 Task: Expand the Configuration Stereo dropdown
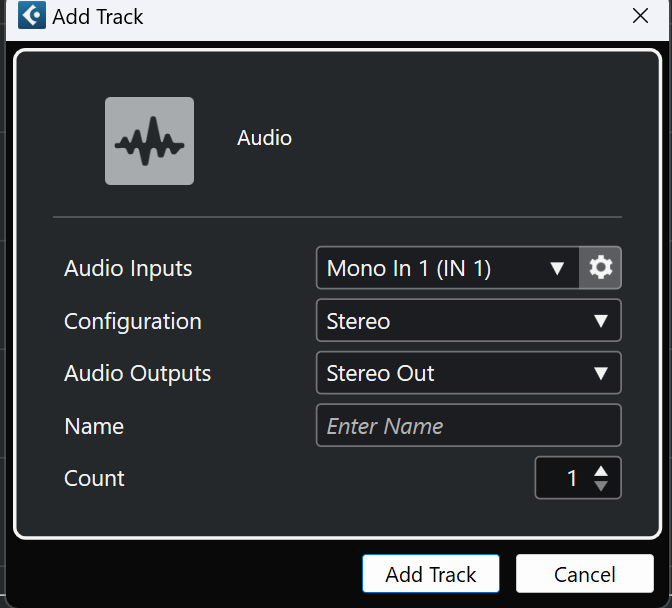point(468,321)
